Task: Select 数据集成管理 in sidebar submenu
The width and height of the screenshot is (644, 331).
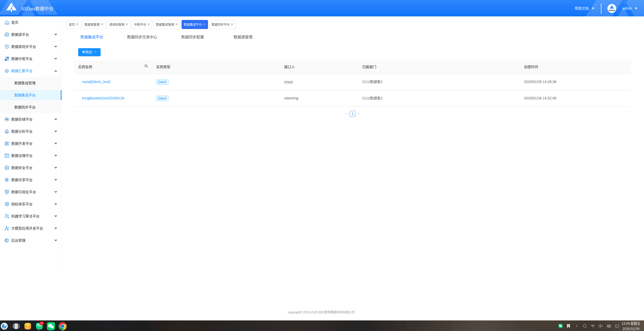Action: pos(25,83)
